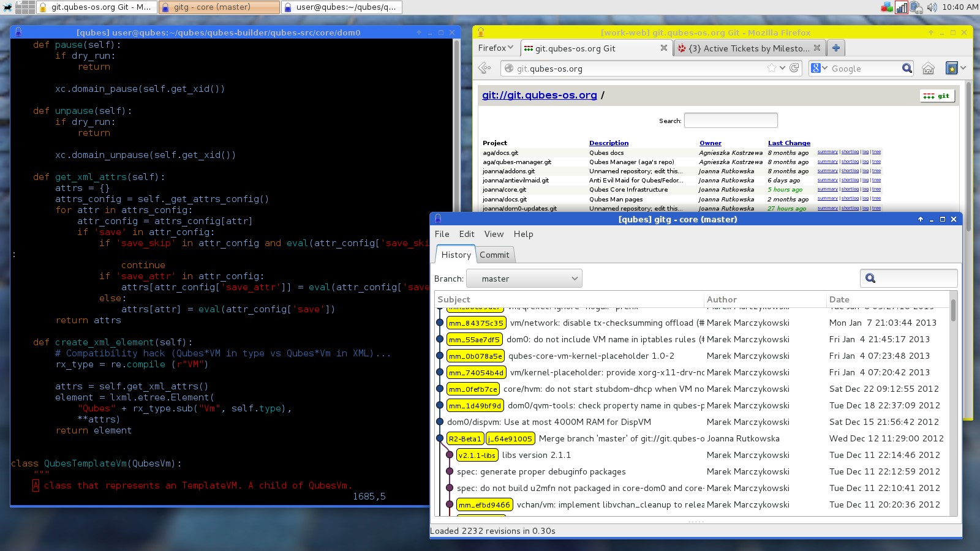Open bookmarks via the blue bookmark book icon

tap(951, 69)
